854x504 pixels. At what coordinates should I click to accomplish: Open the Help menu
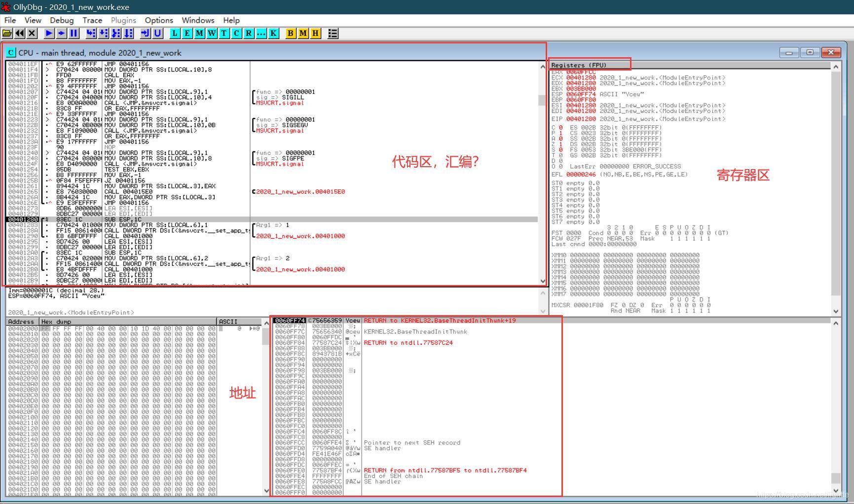pos(231,20)
